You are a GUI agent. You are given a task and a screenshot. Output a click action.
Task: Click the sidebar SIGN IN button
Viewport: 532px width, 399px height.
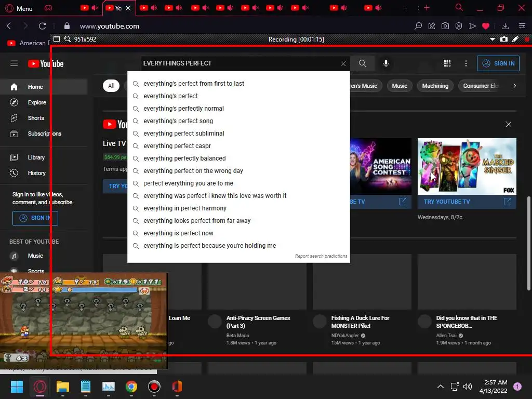(x=35, y=218)
